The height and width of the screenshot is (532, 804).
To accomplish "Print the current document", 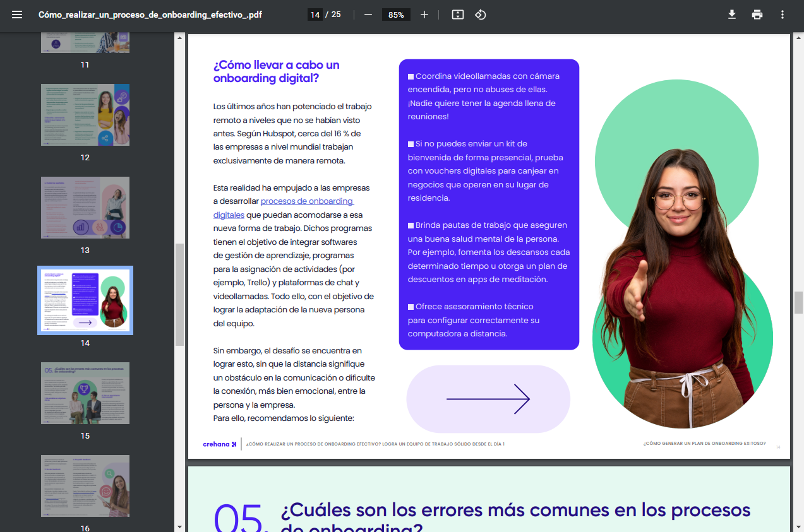I will tap(757, 14).
